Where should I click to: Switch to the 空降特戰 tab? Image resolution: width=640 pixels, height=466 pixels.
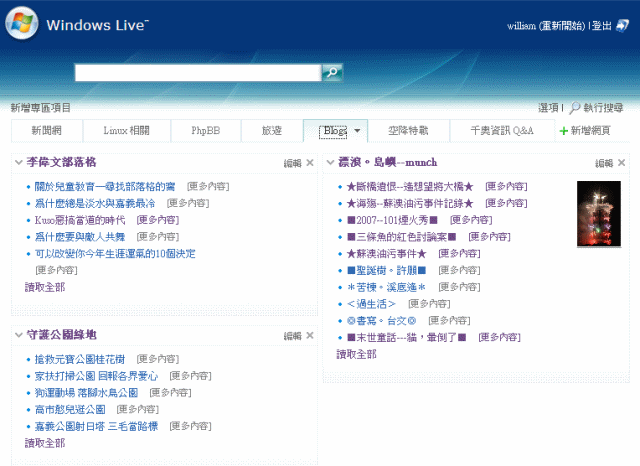coord(408,131)
